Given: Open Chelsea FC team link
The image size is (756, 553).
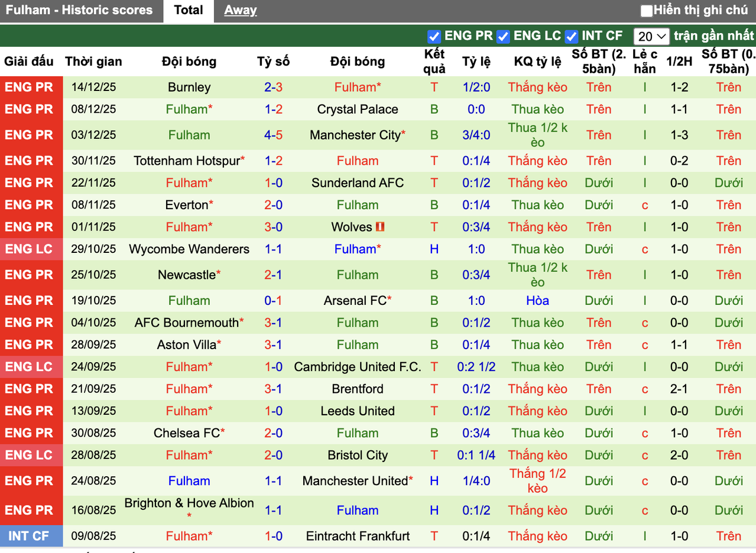Looking at the screenshot, I should tap(187, 433).
